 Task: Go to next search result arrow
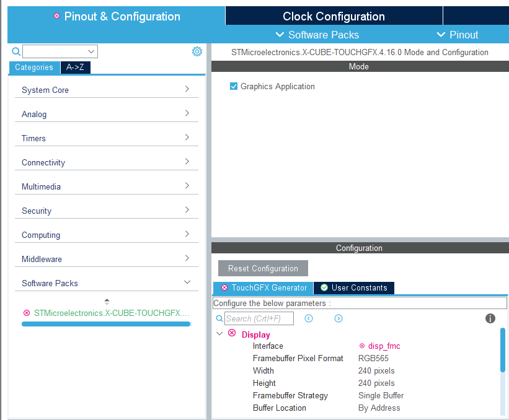(339, 318)
